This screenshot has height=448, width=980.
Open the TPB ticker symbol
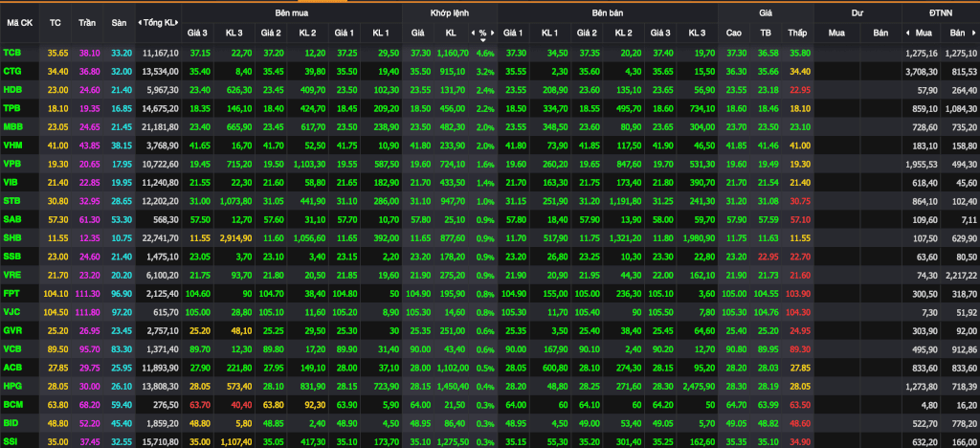(x=11, y=108)
